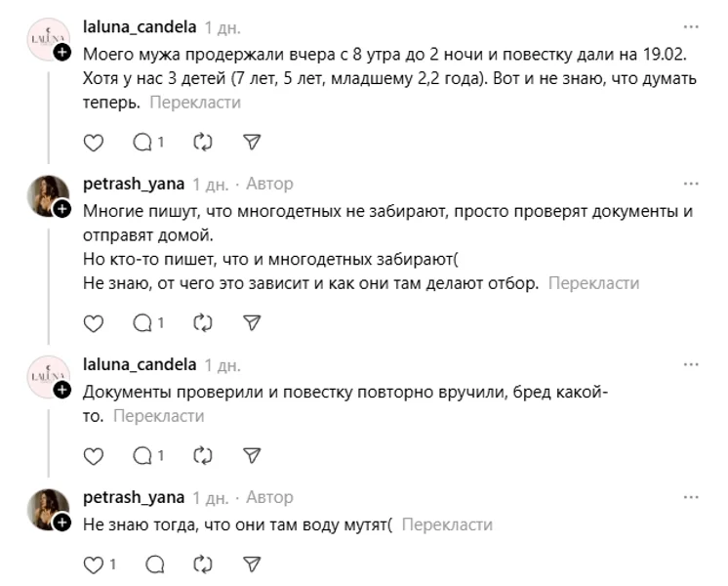This screenshot has width=728, height=586.
Task: Repost petrash_yana's last comment
Action: coord(203,564)
